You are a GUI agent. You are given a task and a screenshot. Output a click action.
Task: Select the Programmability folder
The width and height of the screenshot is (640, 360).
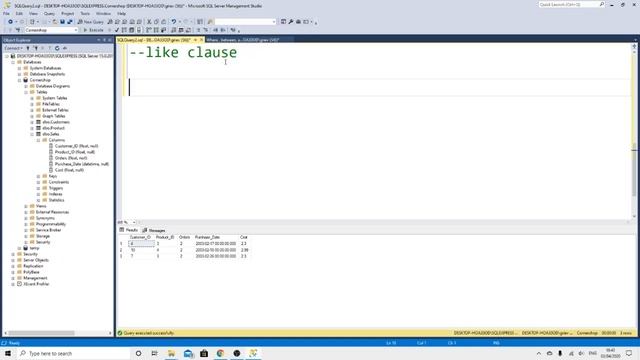[51, 224]
